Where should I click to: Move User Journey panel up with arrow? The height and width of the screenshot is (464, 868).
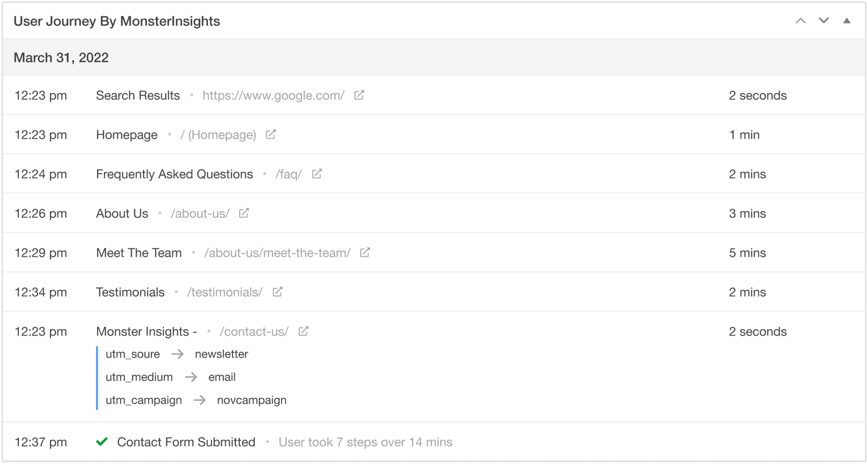[801, 21]
